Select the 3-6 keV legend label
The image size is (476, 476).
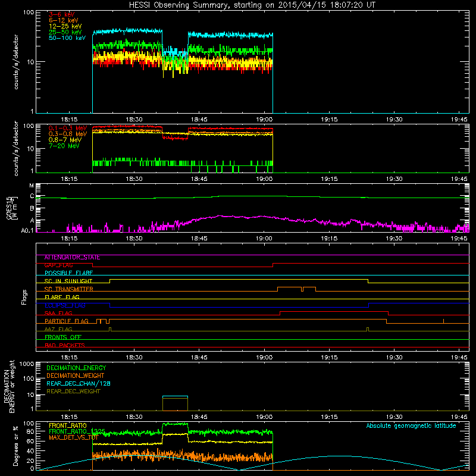[62, 14]
